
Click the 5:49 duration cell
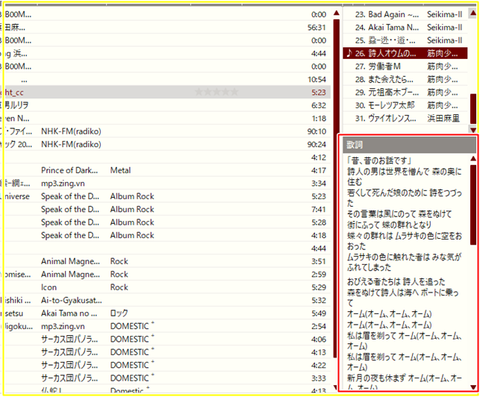319,313
